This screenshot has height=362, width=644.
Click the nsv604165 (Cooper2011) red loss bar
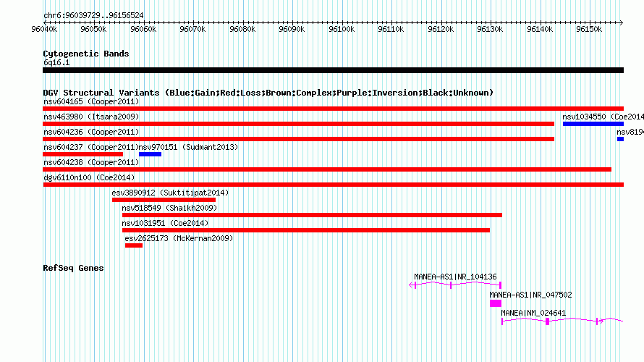[333, 109]
